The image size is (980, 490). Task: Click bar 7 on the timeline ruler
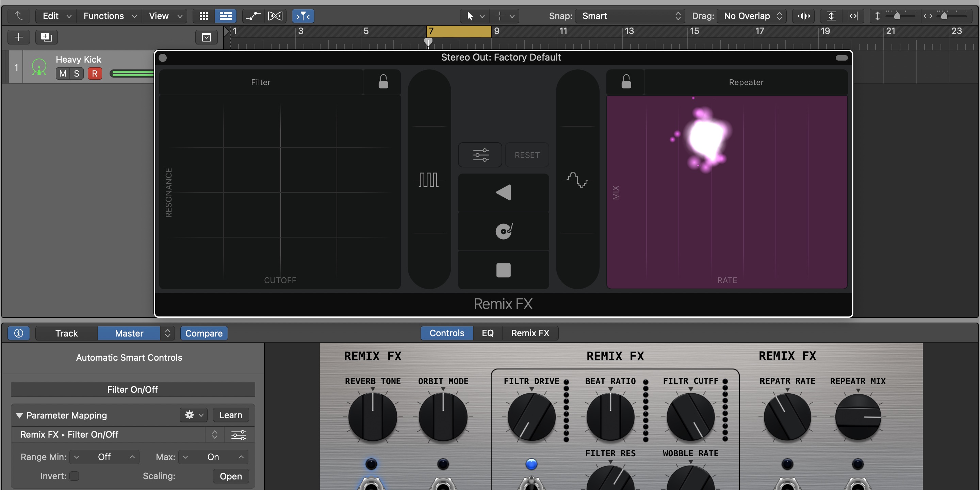[432, 31]
